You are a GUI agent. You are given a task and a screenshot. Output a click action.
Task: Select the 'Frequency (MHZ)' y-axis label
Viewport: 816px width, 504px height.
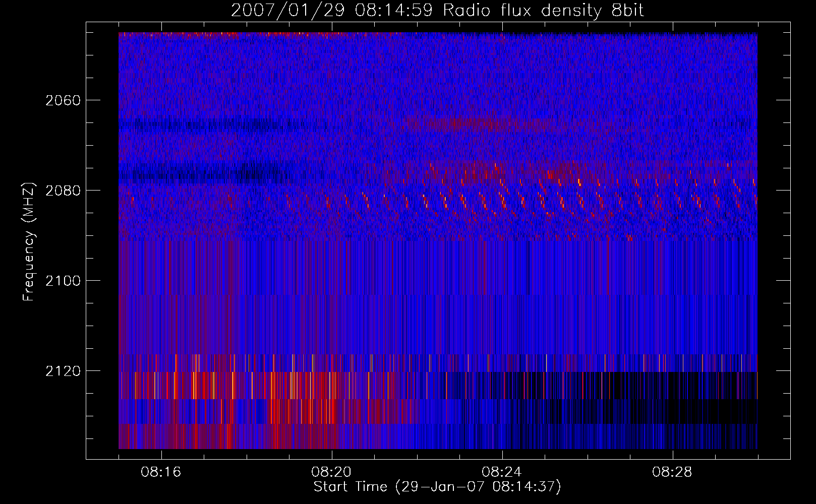29,242
